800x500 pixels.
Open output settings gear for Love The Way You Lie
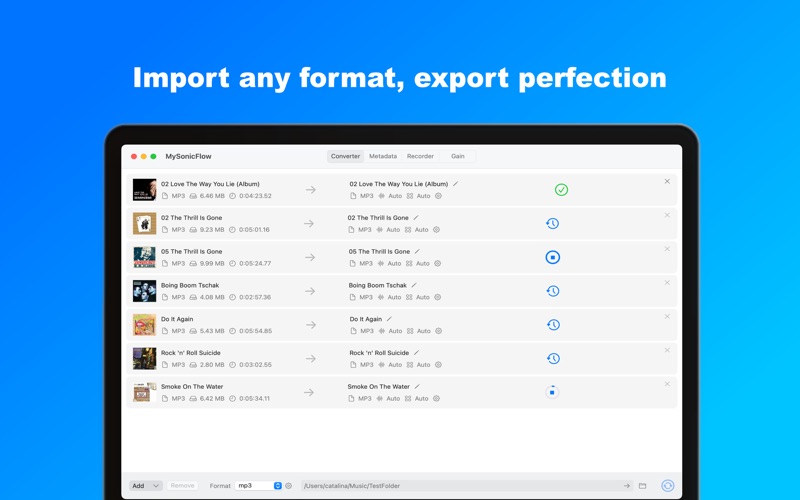[438, 196]
